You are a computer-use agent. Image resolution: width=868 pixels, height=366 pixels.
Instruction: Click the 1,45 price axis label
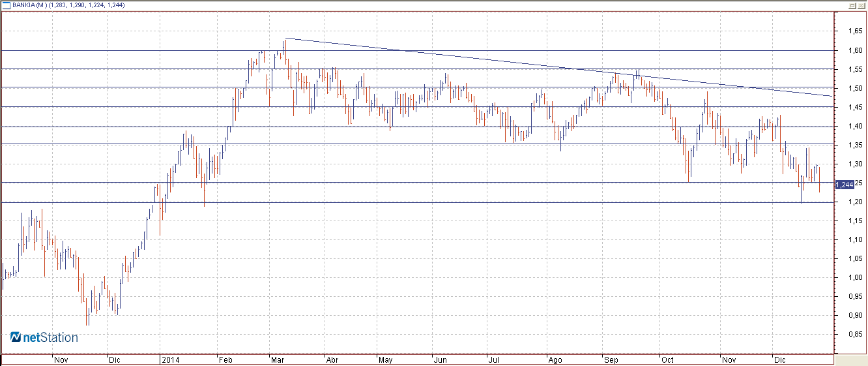[856, 107]
